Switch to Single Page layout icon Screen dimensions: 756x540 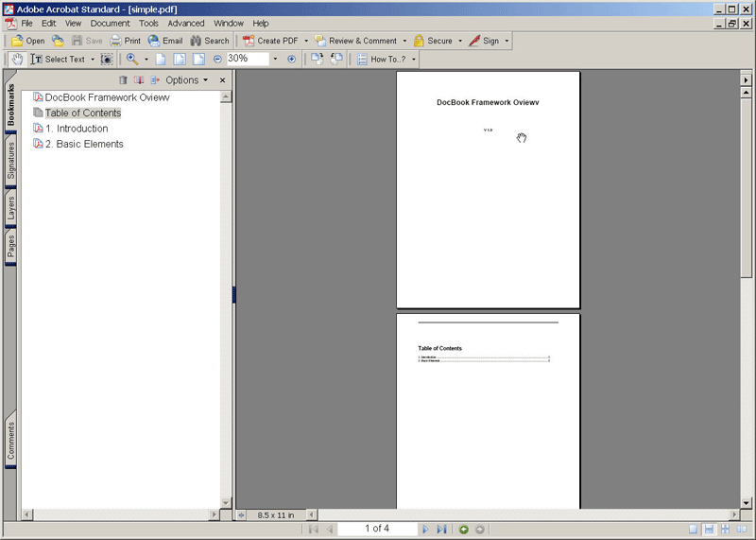pos(693,530)
